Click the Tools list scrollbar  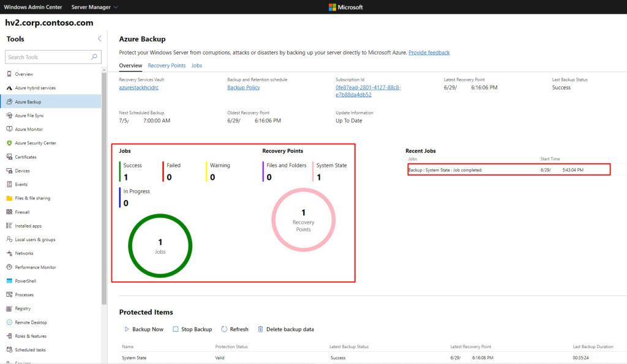(104, 188)
